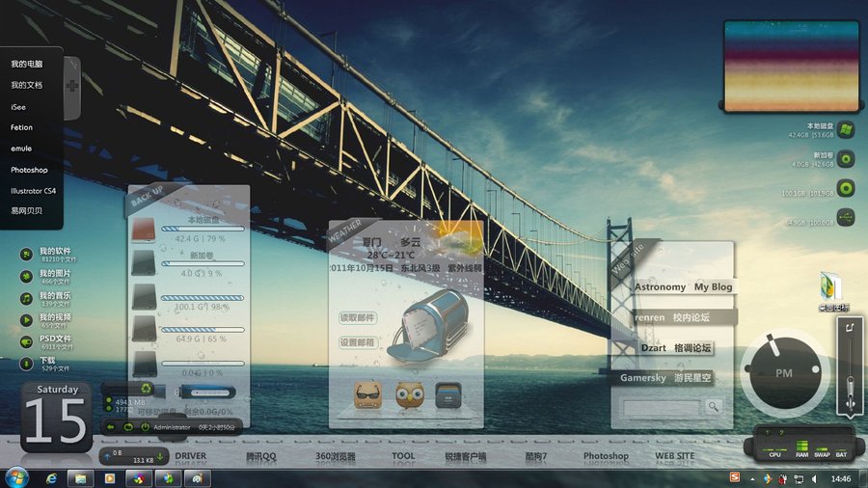Viewport: 868px width, 488px height.
Task: Click the 读取邮件 button
Action: (357, 317)
